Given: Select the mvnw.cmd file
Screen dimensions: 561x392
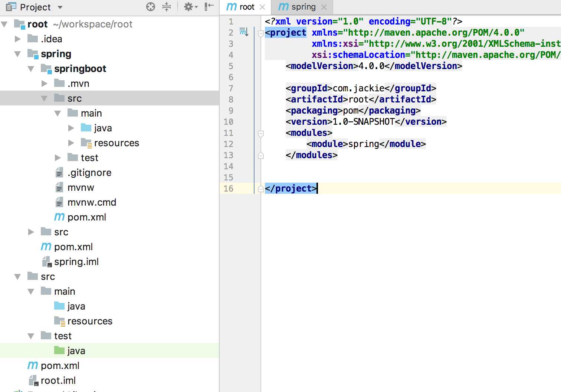Looking at the screenshot, I should click(92, 202).
